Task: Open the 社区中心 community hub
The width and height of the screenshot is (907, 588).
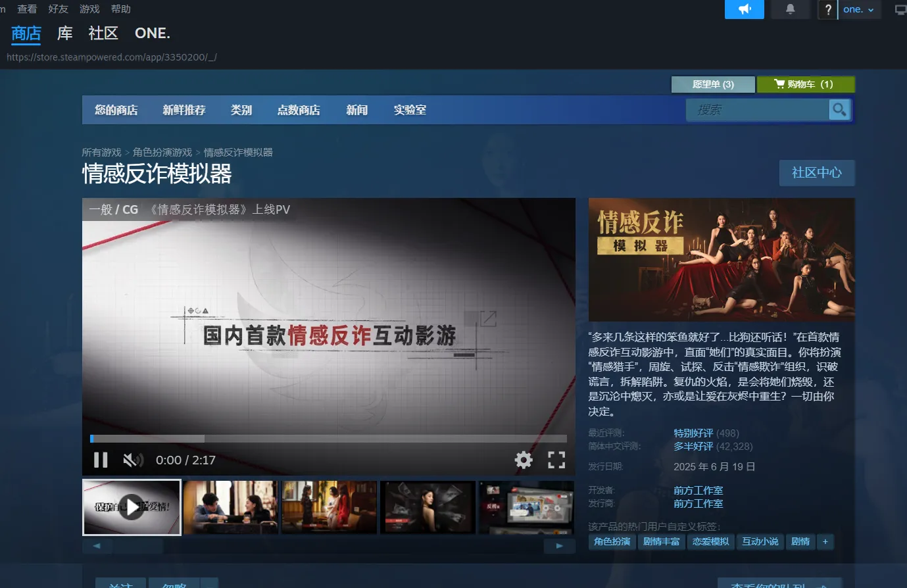Action: (816, 172)
